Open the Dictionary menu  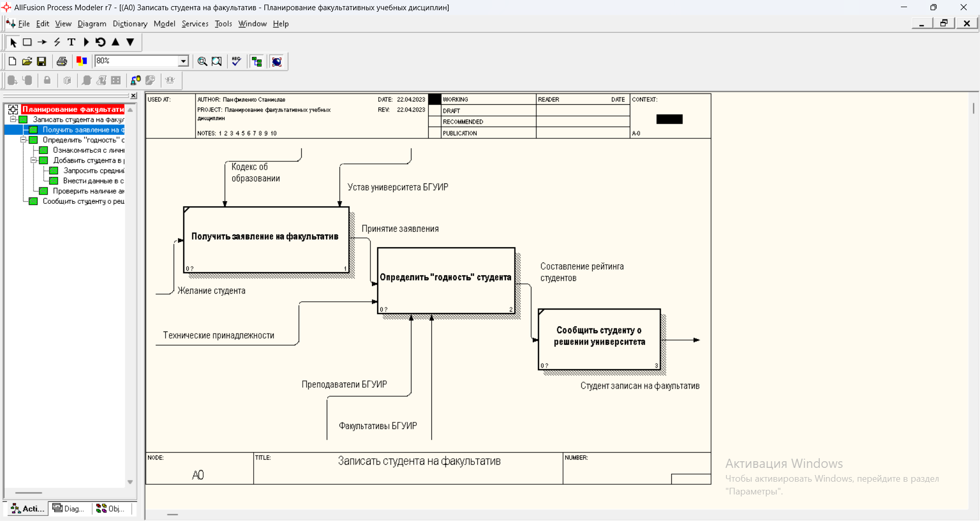click(130, 23)
